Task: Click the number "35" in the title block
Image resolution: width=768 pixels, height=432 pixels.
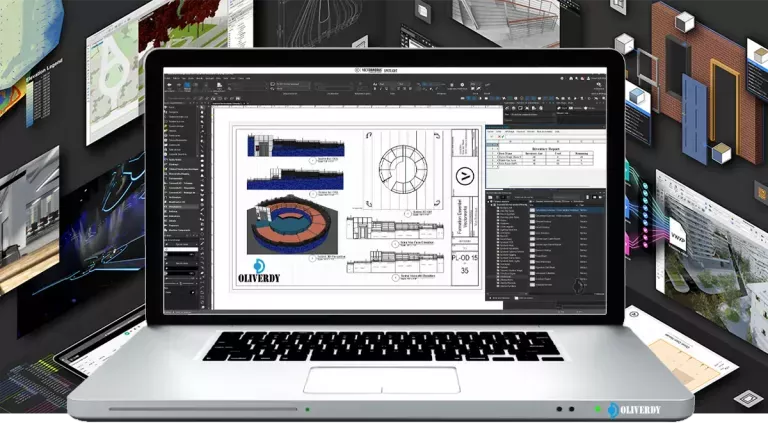Action: pos(464,270)
